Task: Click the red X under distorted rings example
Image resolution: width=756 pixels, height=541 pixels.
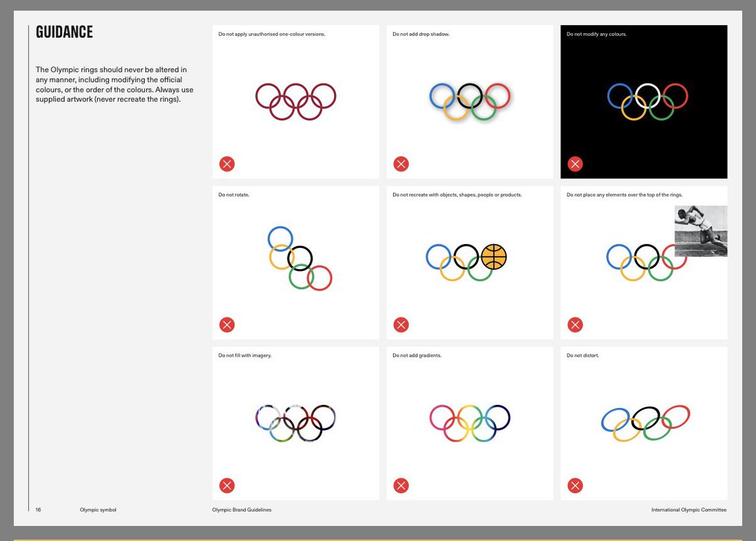Action: (575, 486)
